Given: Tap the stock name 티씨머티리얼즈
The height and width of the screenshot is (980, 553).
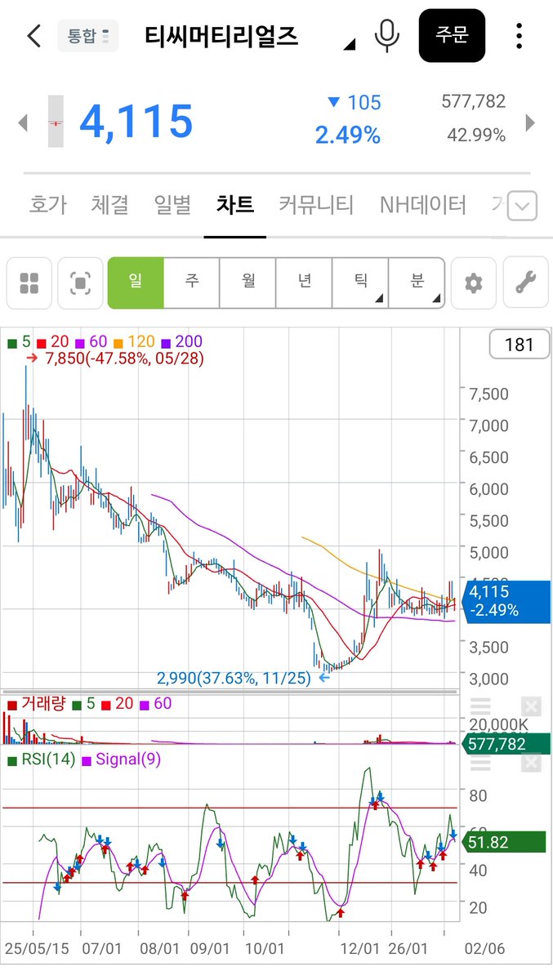Looking at the screenshot, I should point(221,36).
